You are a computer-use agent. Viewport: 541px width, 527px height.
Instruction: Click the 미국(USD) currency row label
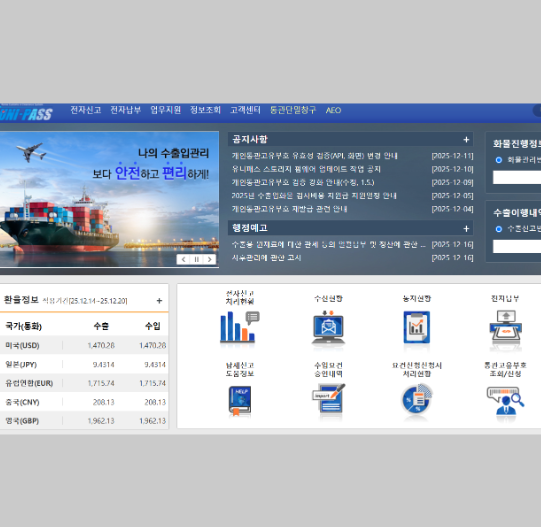22,345
